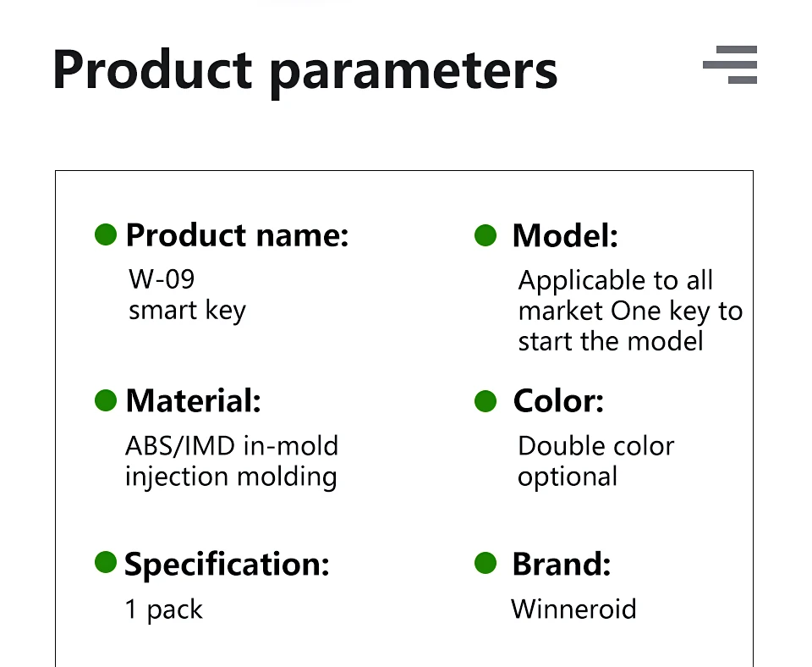Viewport: 812px width, 667px height.
Task: Click the ABS/IMD in-mold injection molding text
Action: 232,461
